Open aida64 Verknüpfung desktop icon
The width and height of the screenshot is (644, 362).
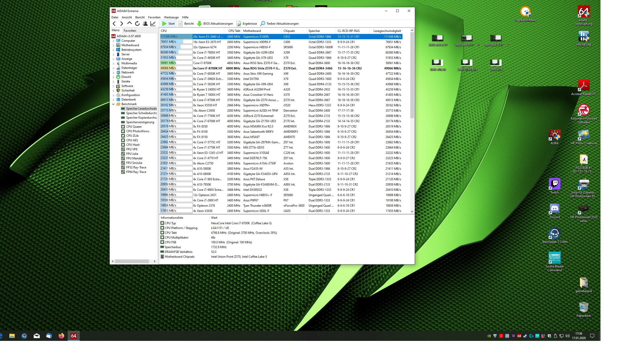tap(584, 15)
